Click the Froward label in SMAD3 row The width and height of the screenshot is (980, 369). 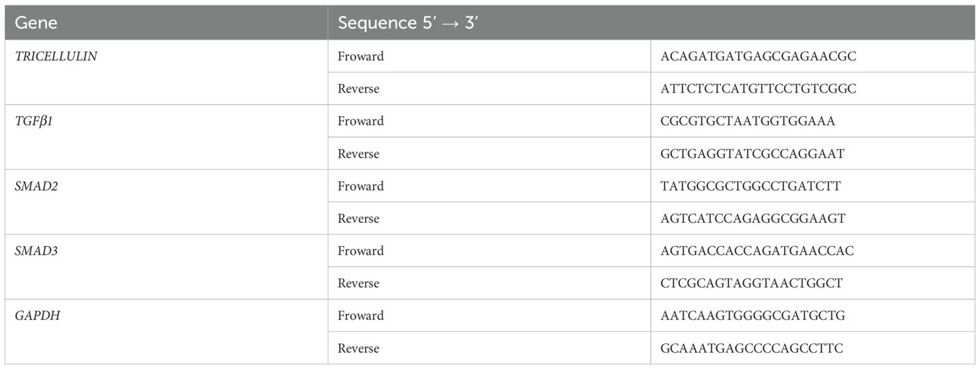pos(360,251)
